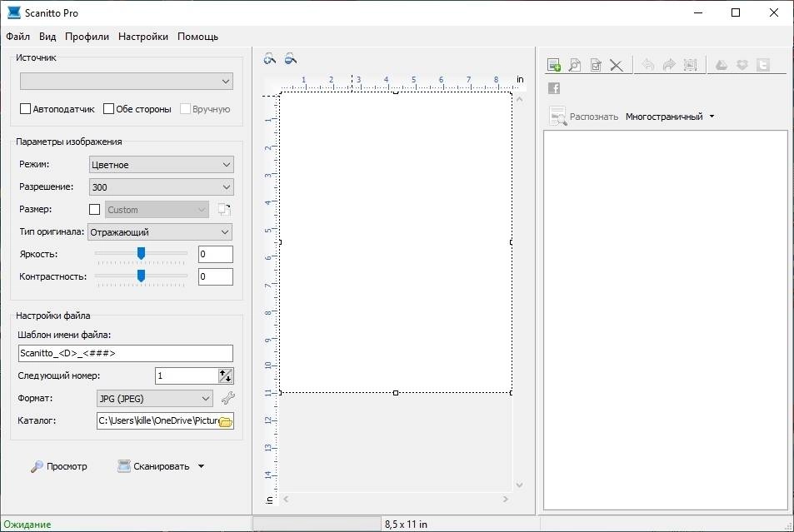Click the '8,5 x 11 in' status bar text
This screenshot has height=532, width=794.
[x=406, y=525]
